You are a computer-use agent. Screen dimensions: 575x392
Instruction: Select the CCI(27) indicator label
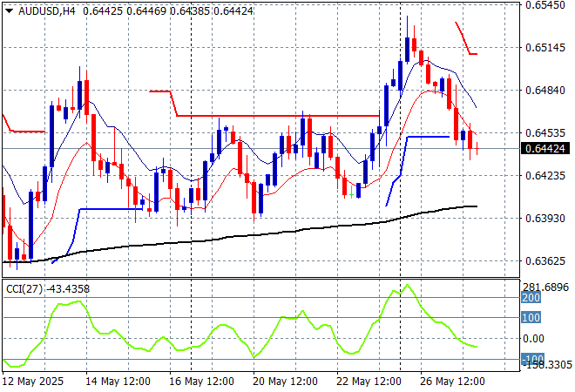coord(24,289)
